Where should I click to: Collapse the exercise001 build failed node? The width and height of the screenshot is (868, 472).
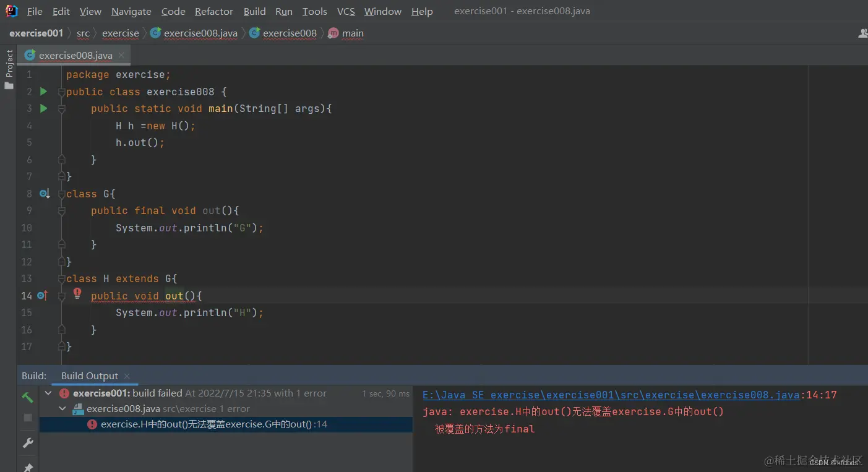(48, 393)
